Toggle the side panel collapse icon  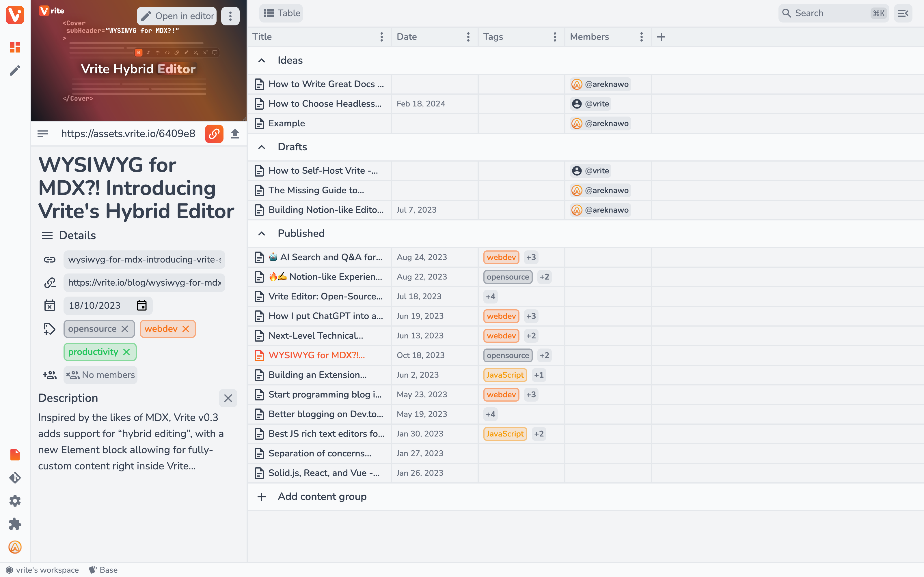coord(903,13)
